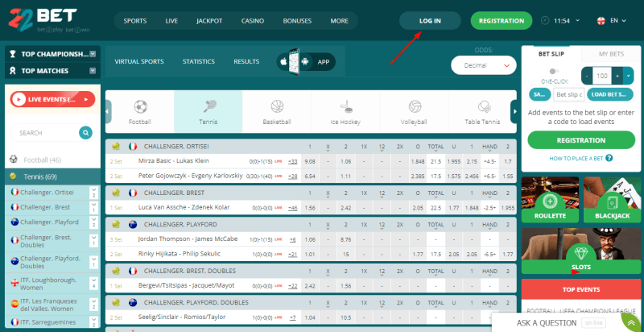Click the search magnifier button
The image size is (644, 332).
tap(86, 133)
